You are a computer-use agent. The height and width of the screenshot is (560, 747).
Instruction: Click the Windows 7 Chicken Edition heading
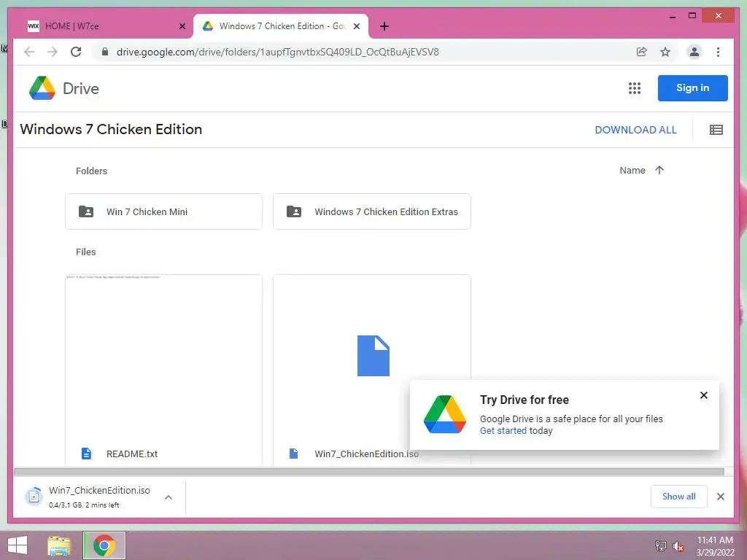point(111,130)
